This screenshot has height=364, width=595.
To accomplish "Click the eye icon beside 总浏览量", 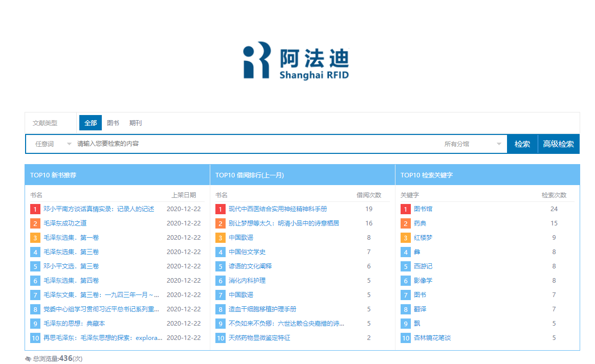I will [x=28, y=359].
